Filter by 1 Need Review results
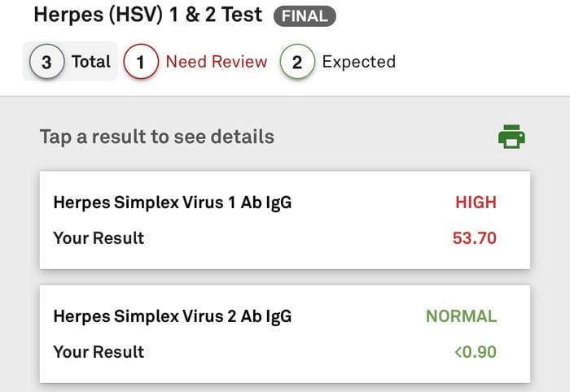 [x=195, y=61]
